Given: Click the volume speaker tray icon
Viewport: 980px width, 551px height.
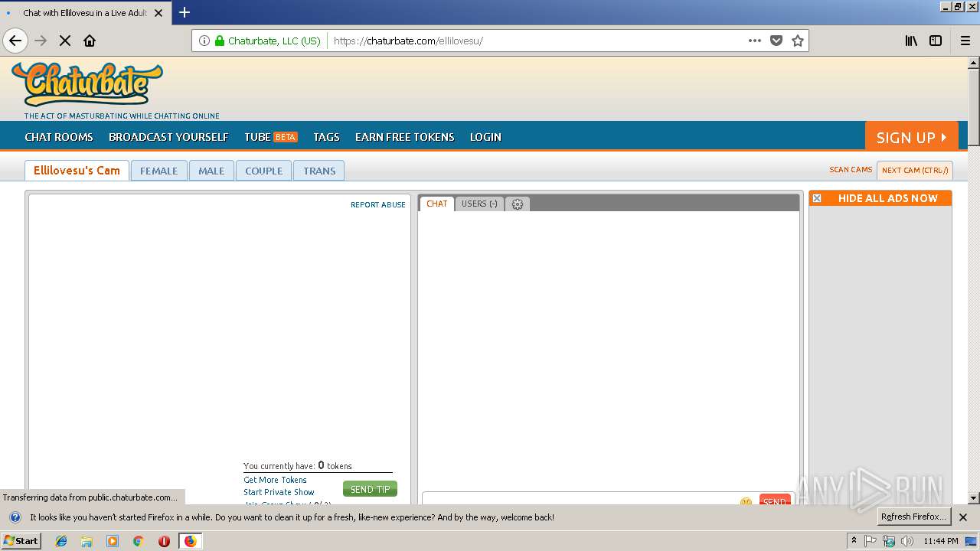Looking at the screenshot, I should [907, 541].
